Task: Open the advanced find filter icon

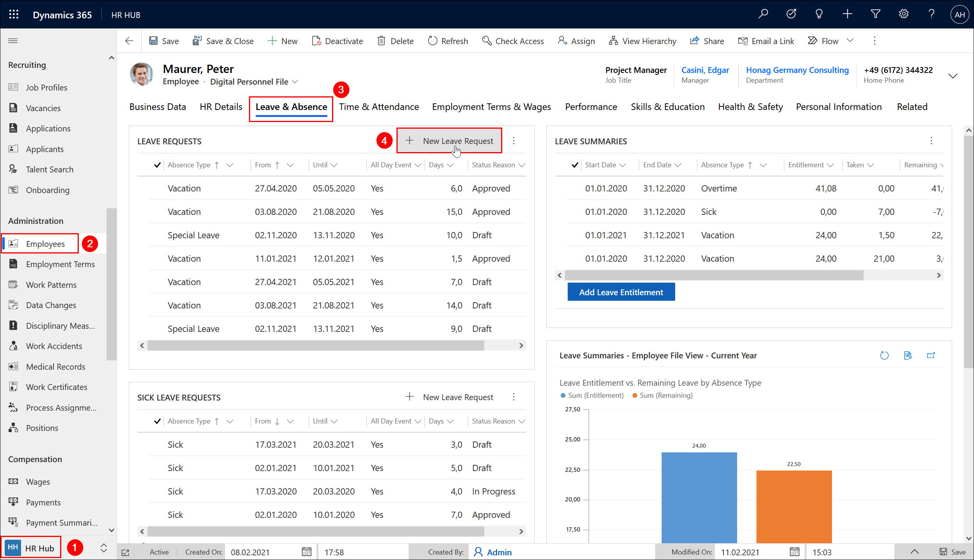Action: click(875, 14)
